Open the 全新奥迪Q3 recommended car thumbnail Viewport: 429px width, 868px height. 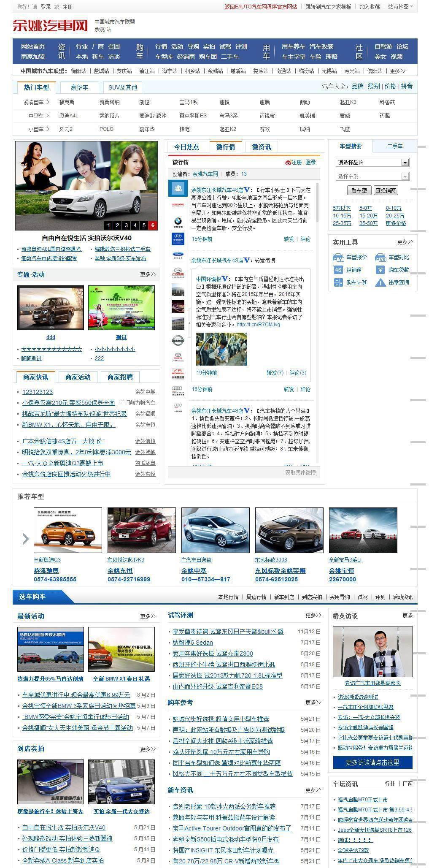click(67, 530)
